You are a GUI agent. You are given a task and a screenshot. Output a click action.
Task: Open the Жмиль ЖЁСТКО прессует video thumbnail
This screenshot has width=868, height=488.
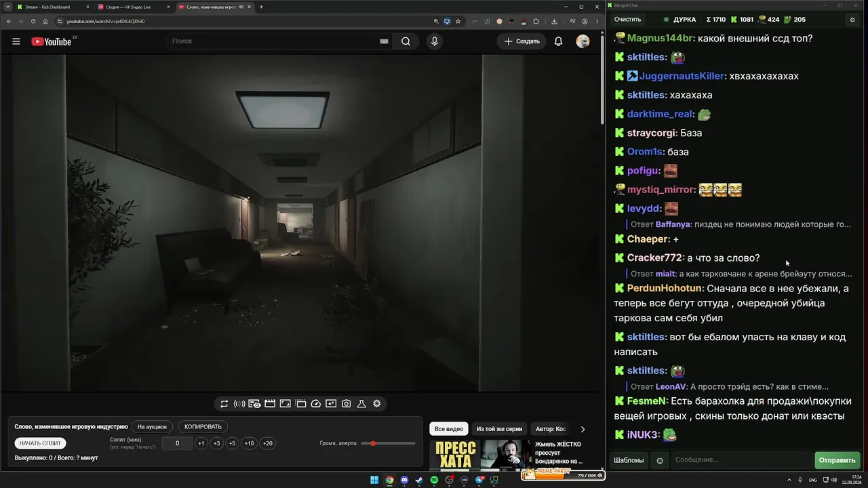[481, 455]
